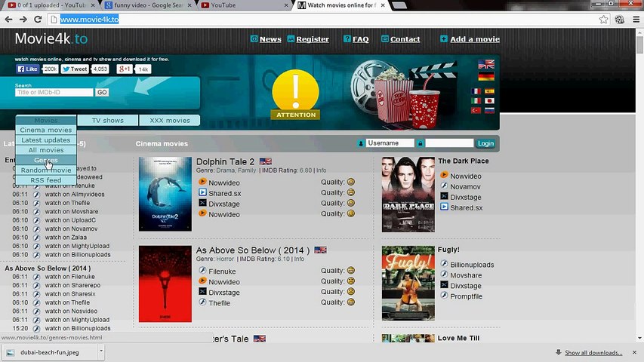Select Genres menu entry
The height and width of the screenshot is (362, 644).
[46, 160]
